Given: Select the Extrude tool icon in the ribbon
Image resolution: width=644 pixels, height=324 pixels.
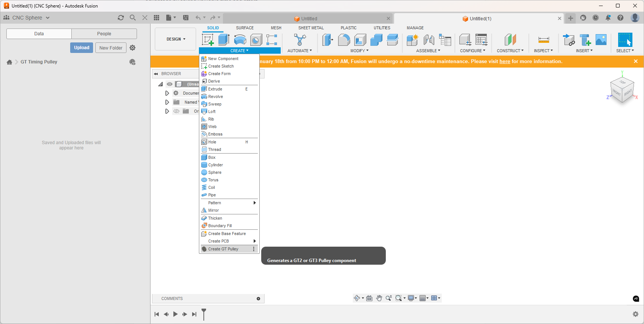Looking at the screenshot, I should [x=224, y=40].
